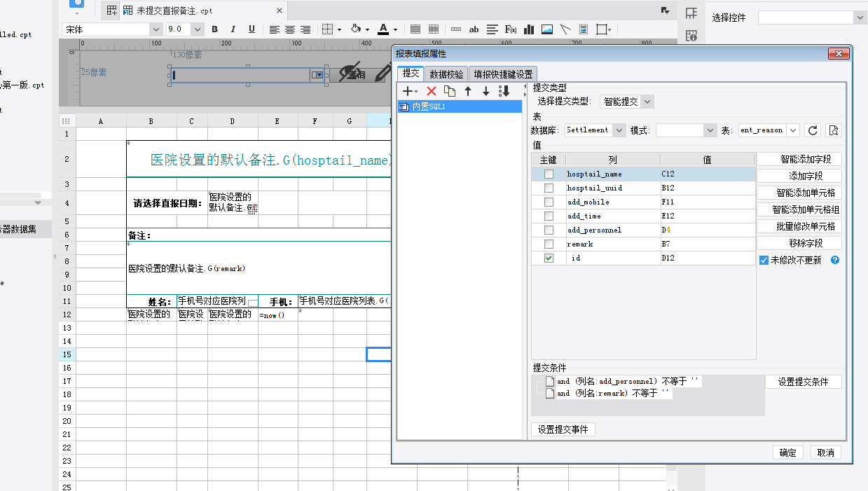Confirm the dialog with 确定
The width and height of the screenshot is (868, 491).
788,452
